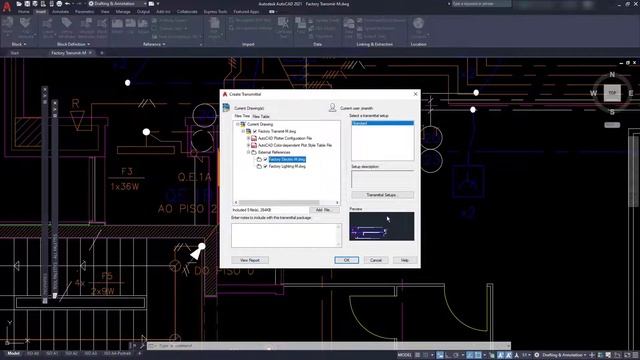The width and height of the screenshot is (640, 360).
Task: Click the Clip reference tool in ribbon
Action: coord(131,26)
